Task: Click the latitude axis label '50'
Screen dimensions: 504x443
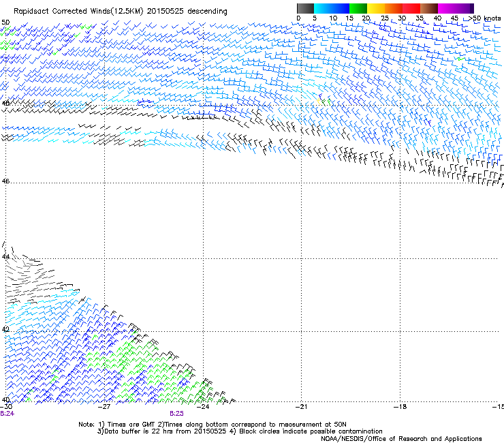Action: tap(5, 22)
